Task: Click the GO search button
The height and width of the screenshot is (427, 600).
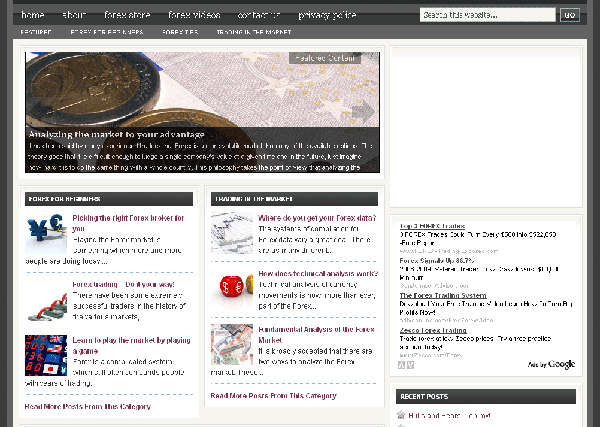Action: click(x=570, y=15)
